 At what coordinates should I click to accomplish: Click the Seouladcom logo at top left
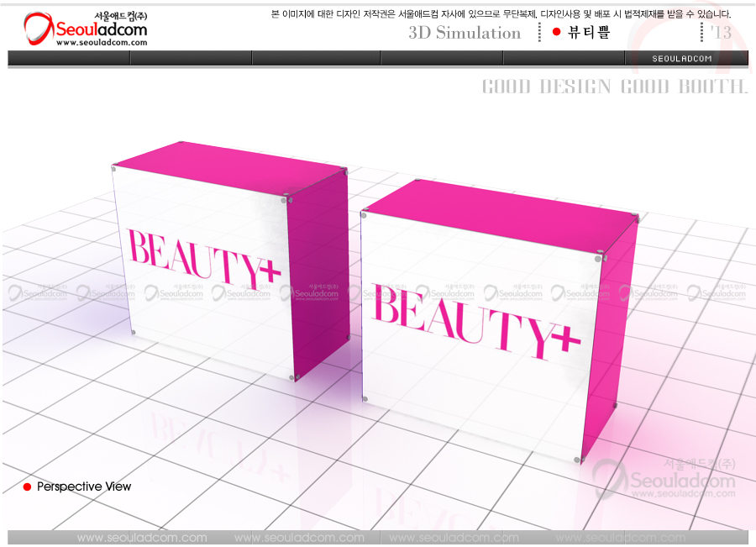(x=84, y=29)
